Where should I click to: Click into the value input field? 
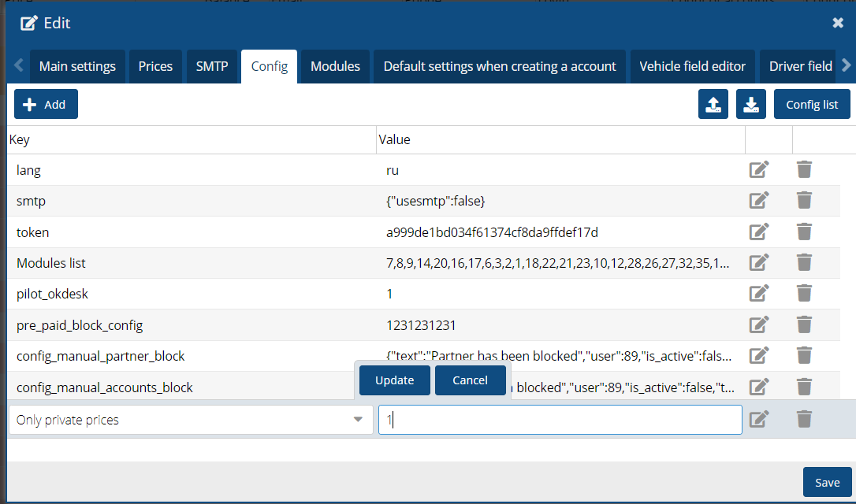tap(560, 420)
